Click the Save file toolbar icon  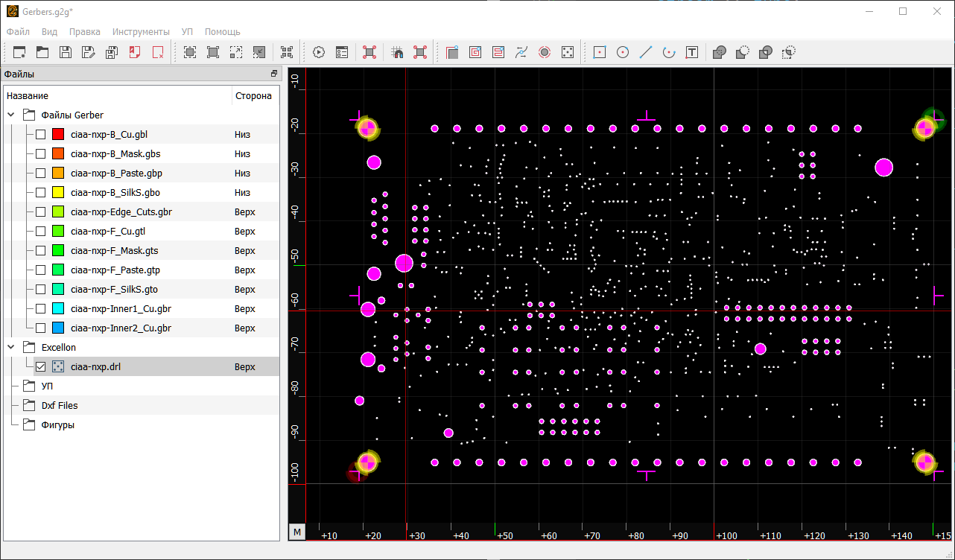pos(66,52)
